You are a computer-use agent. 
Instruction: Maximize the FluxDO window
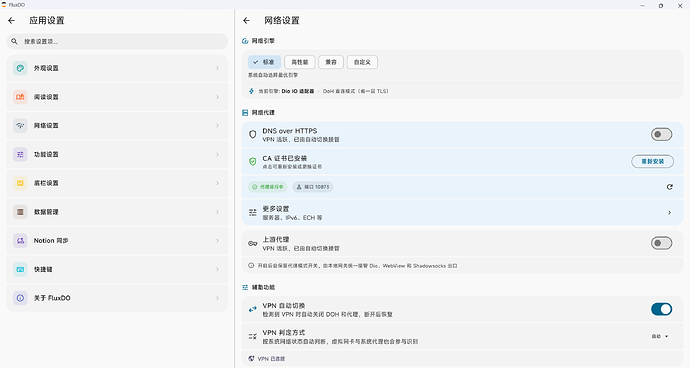coord(661,6)
